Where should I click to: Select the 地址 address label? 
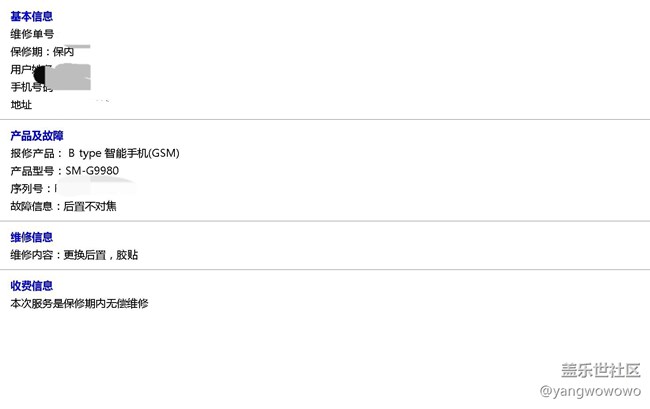[x=21, y=105]
